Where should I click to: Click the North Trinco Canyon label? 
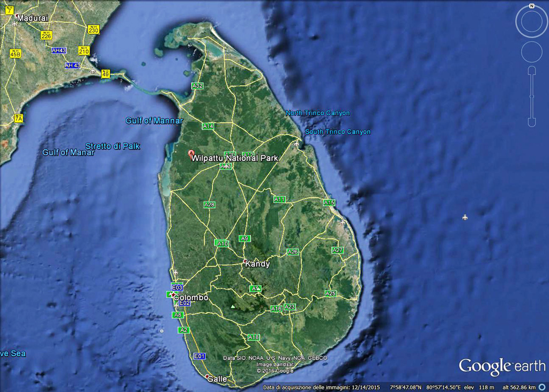click(x=317, y=113)
